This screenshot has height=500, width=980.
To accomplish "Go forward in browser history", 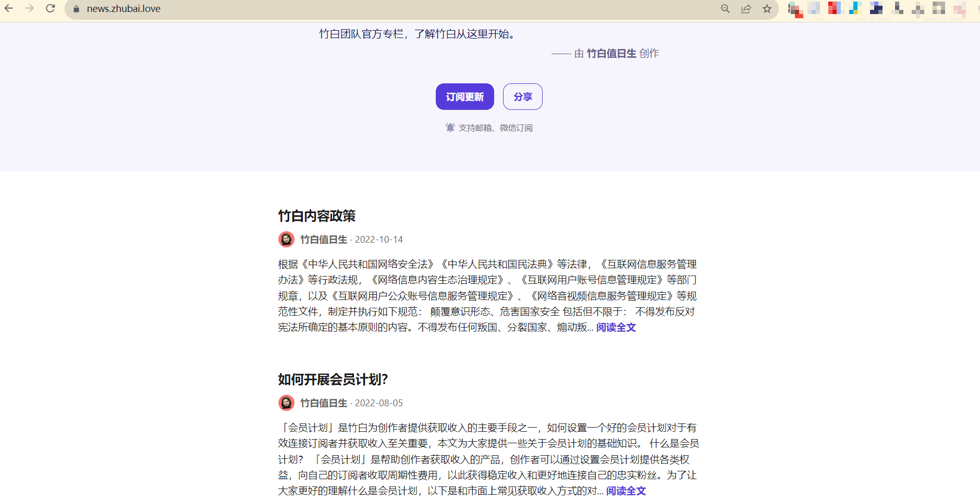I will tap(30, 8).
